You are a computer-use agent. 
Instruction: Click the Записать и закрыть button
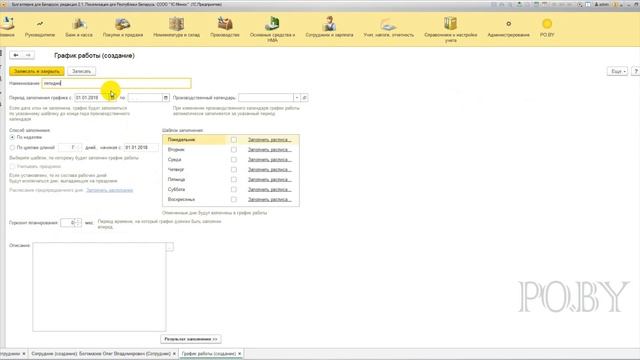tap(37, 71)
